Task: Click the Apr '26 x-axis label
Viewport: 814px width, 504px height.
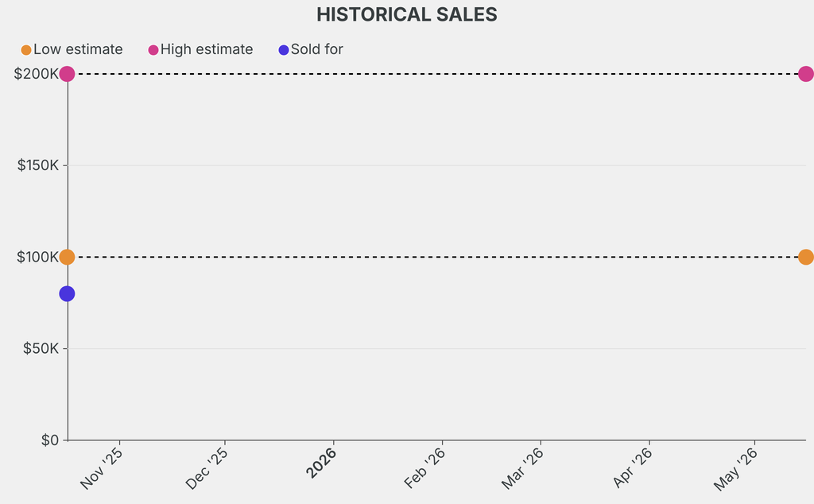Action: 634,469
